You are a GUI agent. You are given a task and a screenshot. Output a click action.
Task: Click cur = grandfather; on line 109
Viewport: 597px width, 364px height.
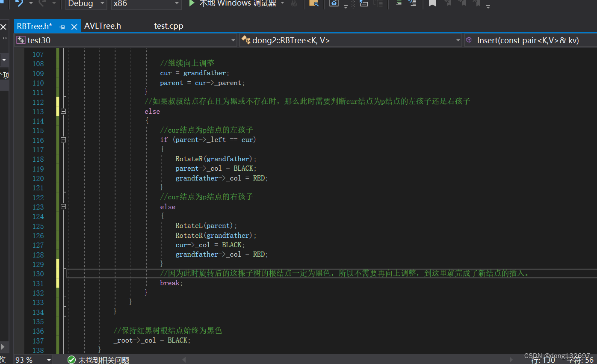(195, 73)
